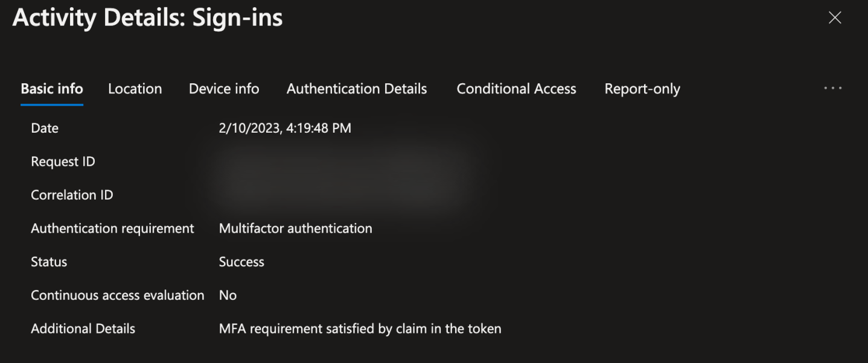Screen dimensions: 868x363
Task: Return to the Basic info tab
Action: 52,88
